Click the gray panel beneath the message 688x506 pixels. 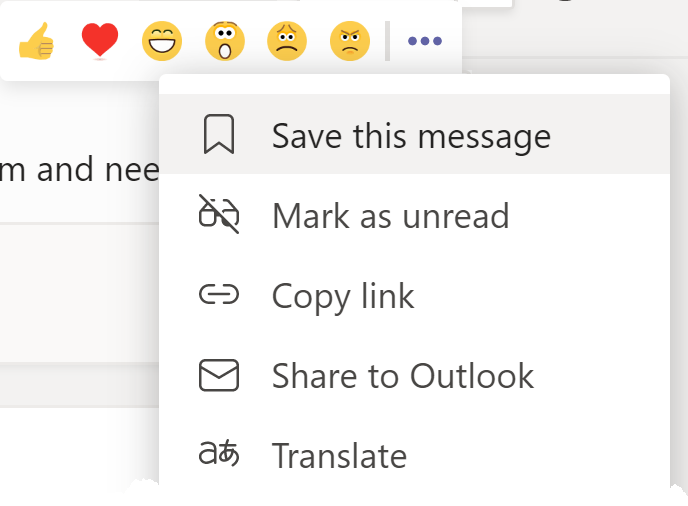[x=79, y=293]
